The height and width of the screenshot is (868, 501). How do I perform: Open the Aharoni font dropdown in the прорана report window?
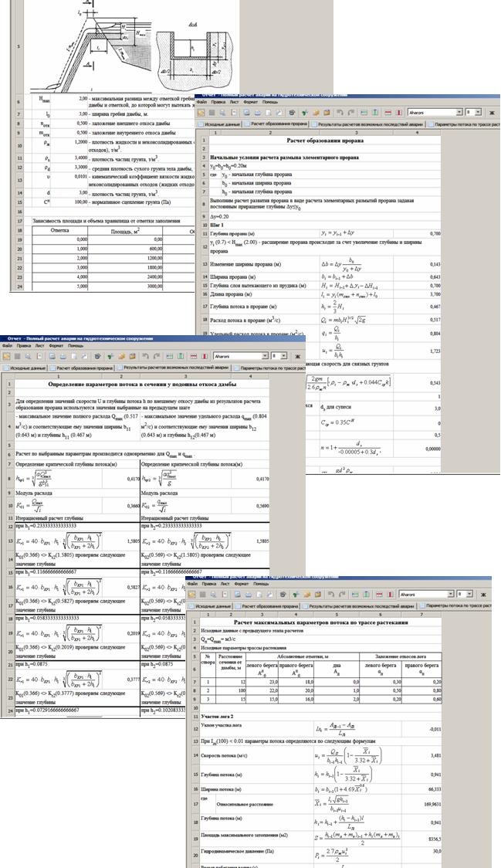click(x=458, y=112)
